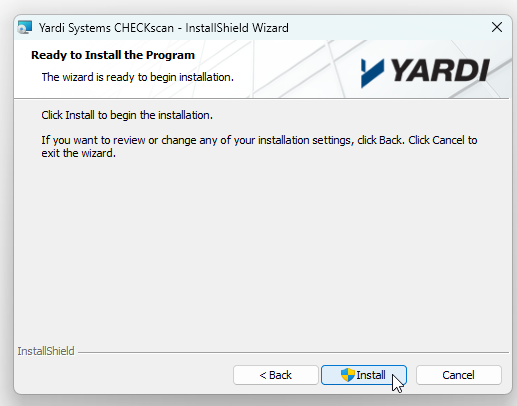This screenshot has height=406, width=517.
Task: Click the UAC shield icon on the Install button
Action: click(348, 375)
